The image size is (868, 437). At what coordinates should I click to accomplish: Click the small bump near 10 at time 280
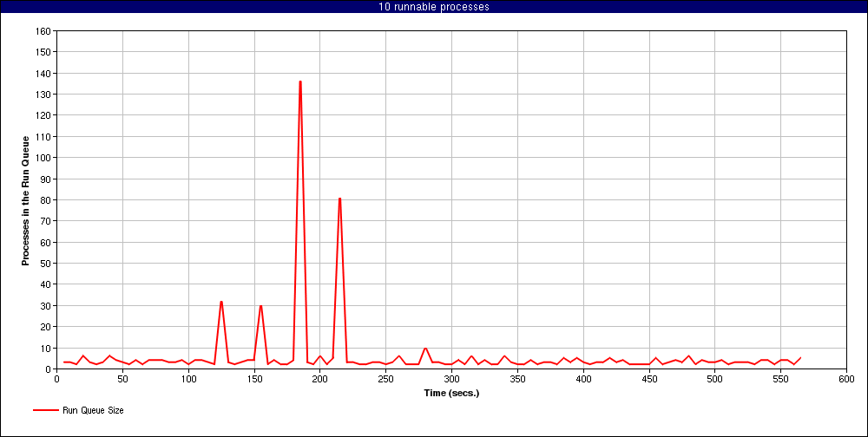pos(425,349)
